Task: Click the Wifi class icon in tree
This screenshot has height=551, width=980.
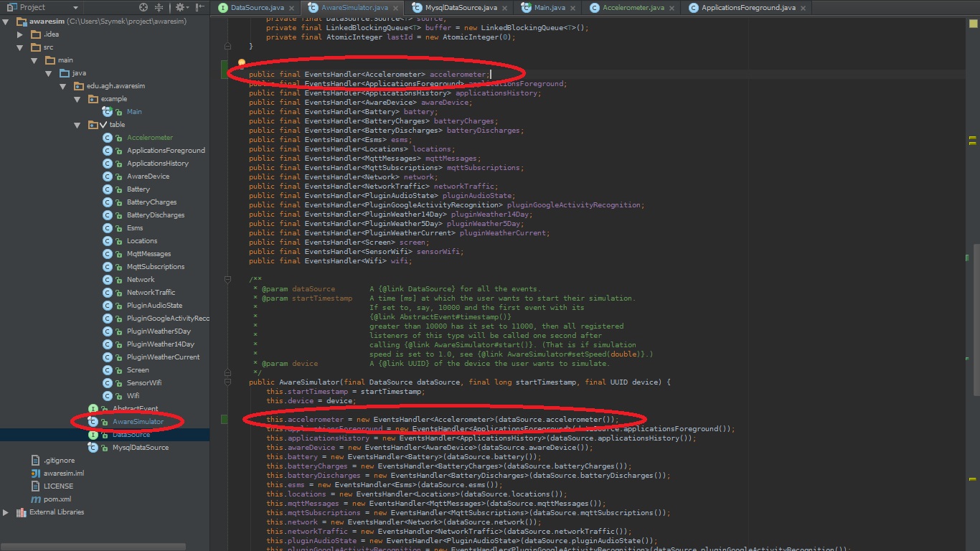Action: point(108,396)
